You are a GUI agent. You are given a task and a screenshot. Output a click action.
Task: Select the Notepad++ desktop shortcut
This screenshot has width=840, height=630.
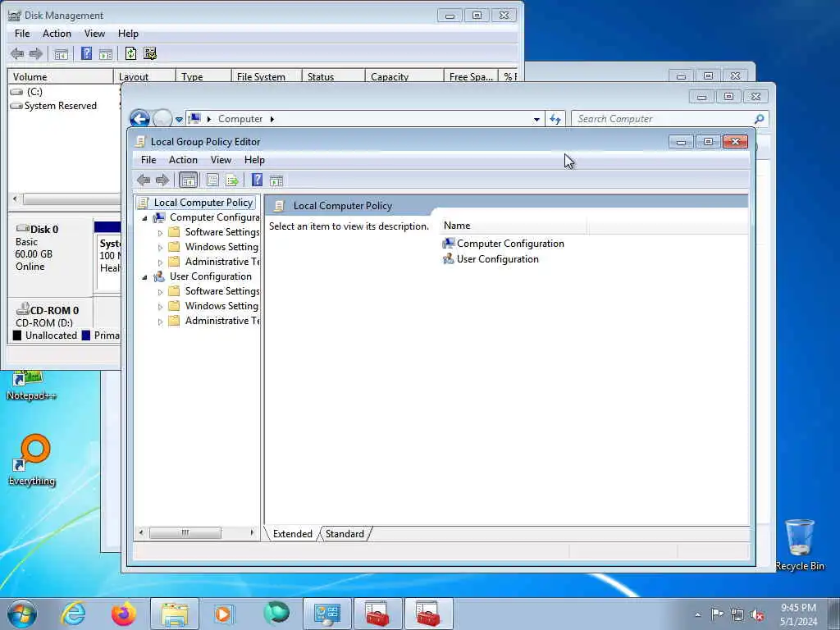(x=31, y=386)
